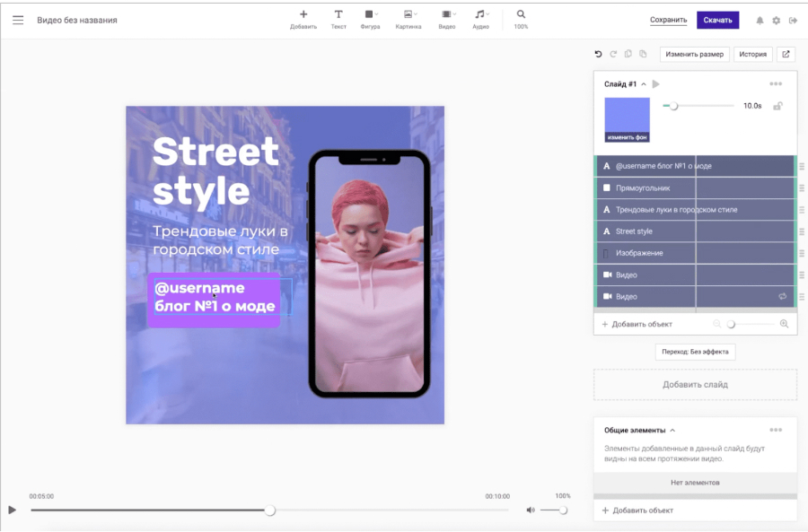Click the open-in-new-window icon
This screenshot has width=808, height=532.
coord(786,54)
